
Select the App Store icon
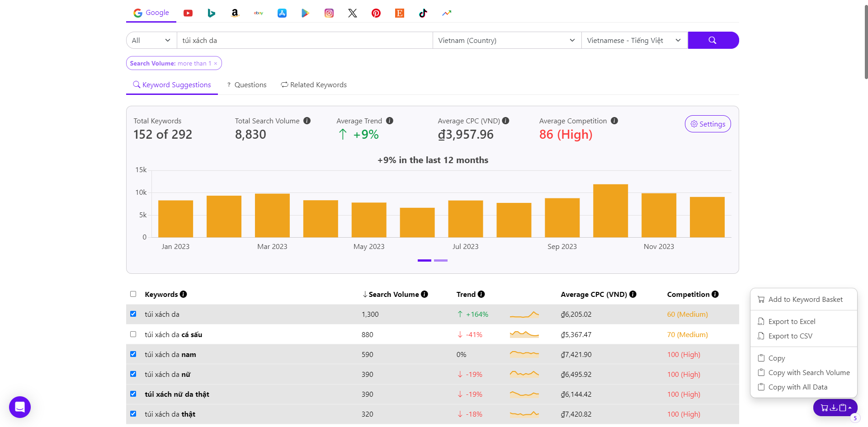[x=282, y=13]
